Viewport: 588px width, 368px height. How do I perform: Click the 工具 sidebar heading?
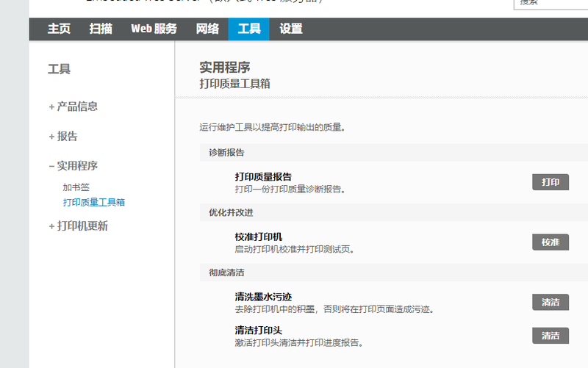[60, 70]
